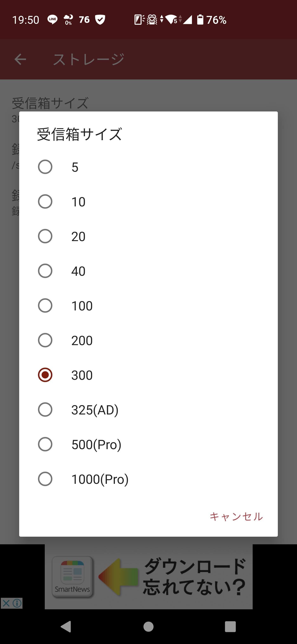Tap the battery icon showing 76%
297x644 pixels.
point(200,19)
